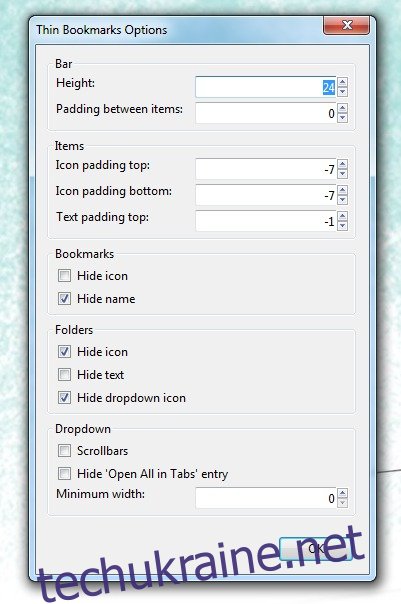The image size is (401, 604).
Task: Select the Minimum width text field
Action: [266, 498]
